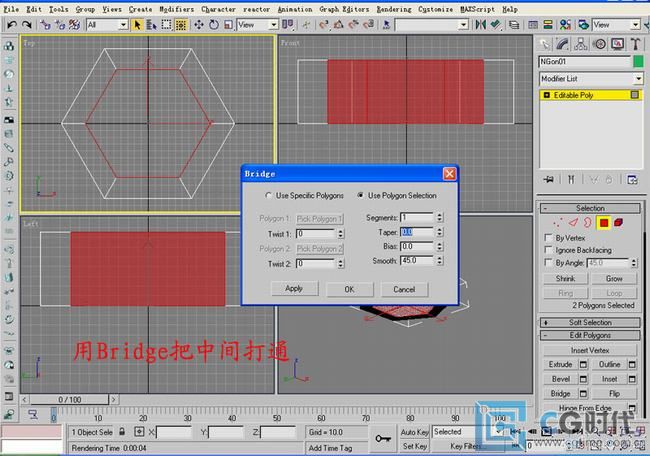Open the Modifier List dropdown

[591, 78]
